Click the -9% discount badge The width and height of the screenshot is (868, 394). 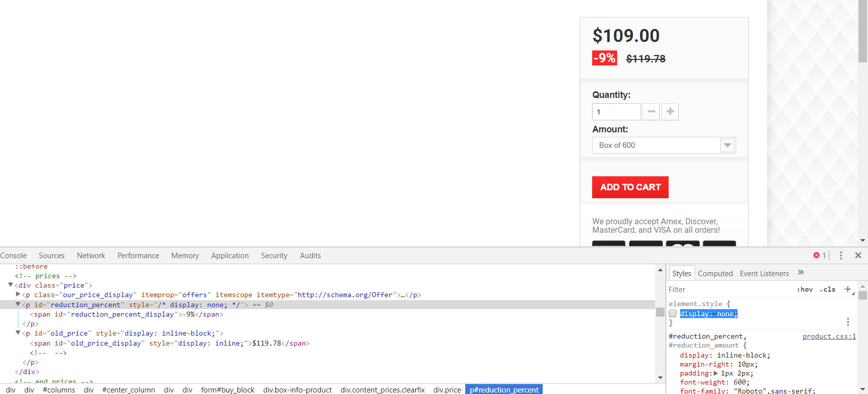(605, 58)
